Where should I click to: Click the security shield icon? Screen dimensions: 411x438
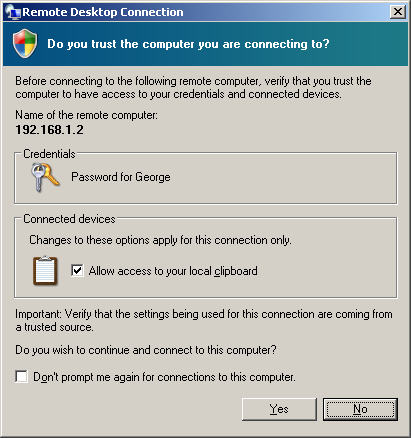pos(25,43)
